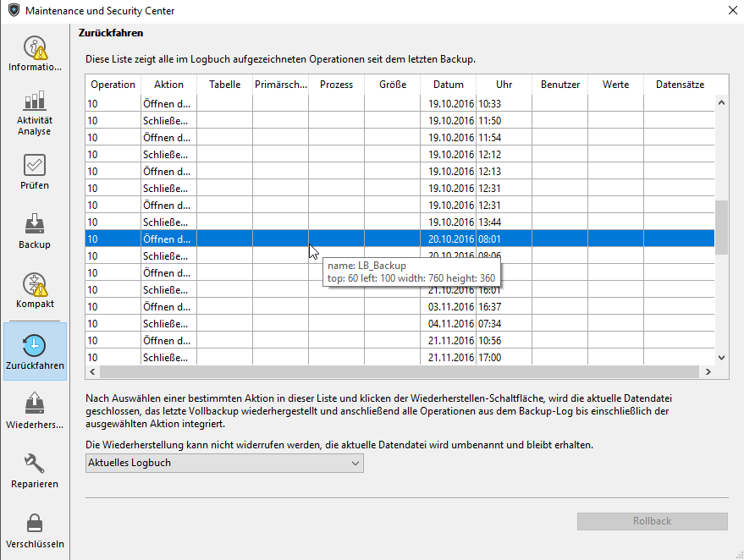Expand the Aktuelles Logbuch dropdown

pyautogui.click(x=224, y=463)
